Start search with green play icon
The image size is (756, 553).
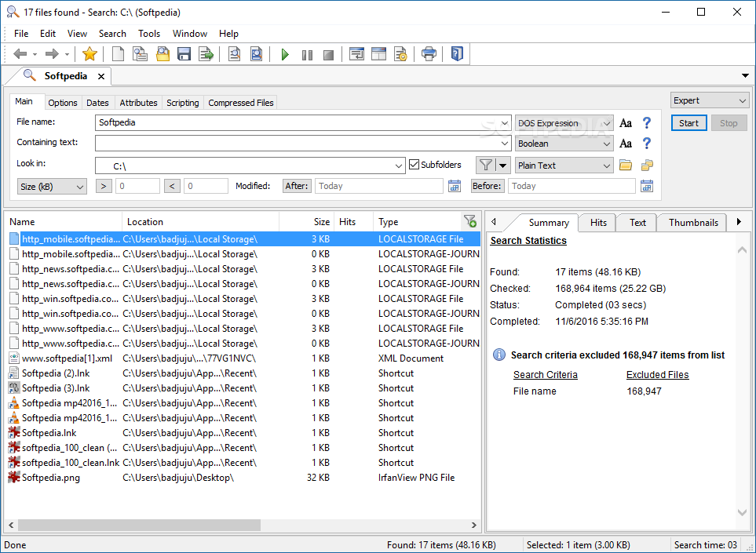click(285, 54)
